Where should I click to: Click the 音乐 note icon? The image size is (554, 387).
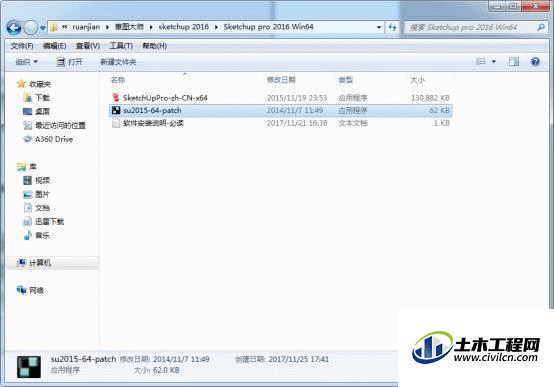[x=28, y=235]
